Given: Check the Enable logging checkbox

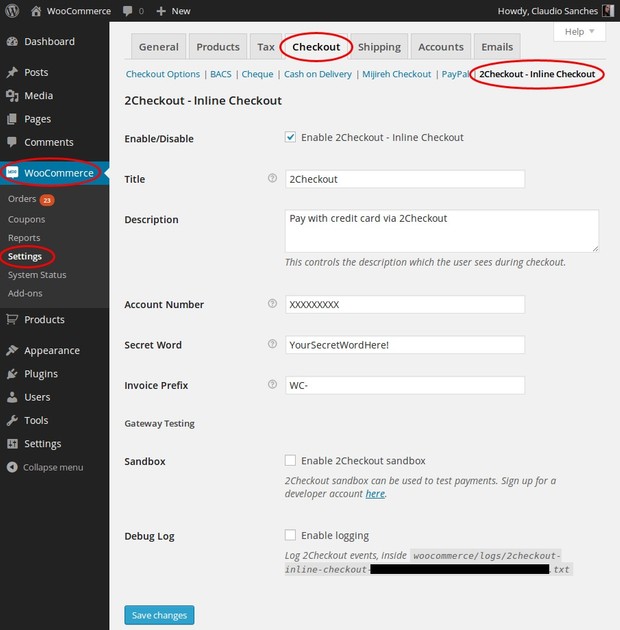Looking at the screenshot, I should coord(291,535).
